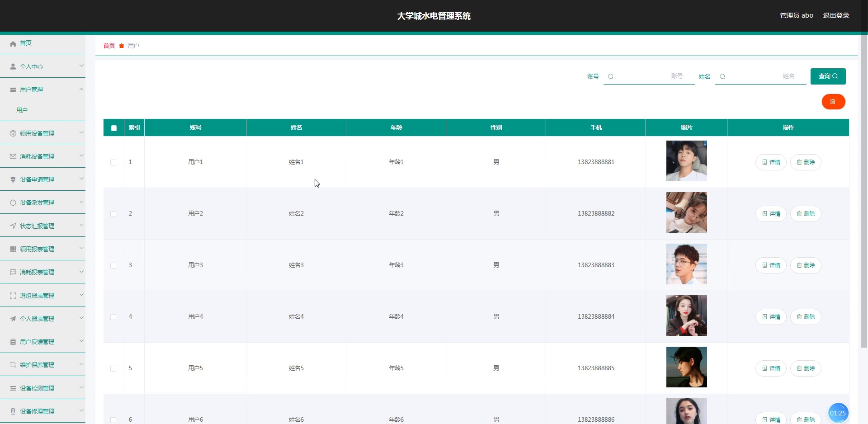Click 详情 for 用户5
This screenshot has width=868, height=424.
pyautogui.click(x=771, y=368)
